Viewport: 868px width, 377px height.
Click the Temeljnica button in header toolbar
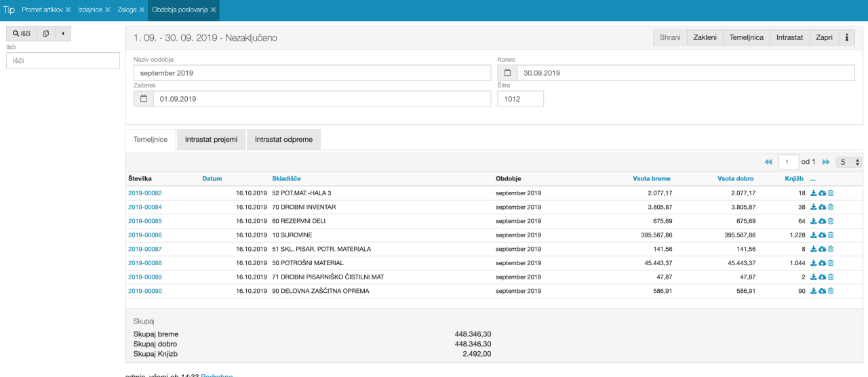tap(746, 38)
